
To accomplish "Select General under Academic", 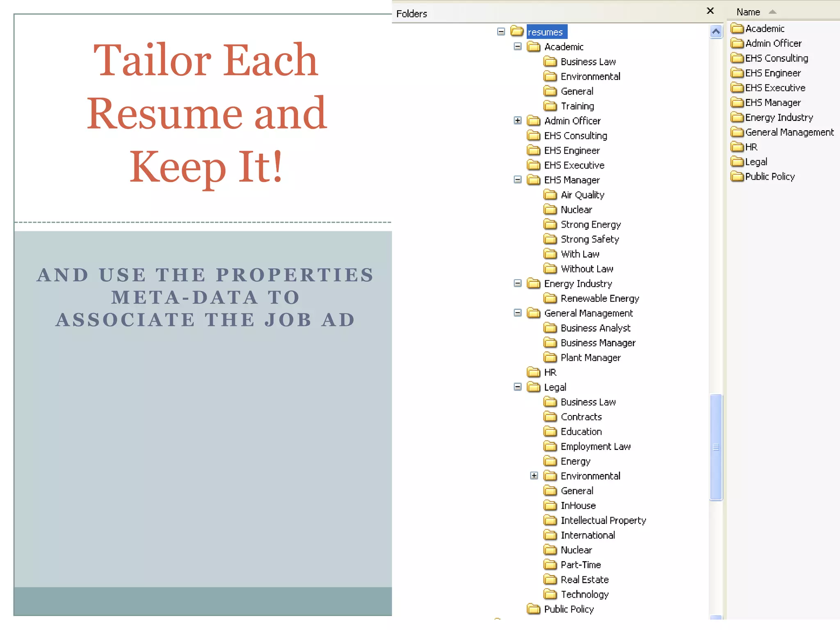I will (x=577, y=91).
